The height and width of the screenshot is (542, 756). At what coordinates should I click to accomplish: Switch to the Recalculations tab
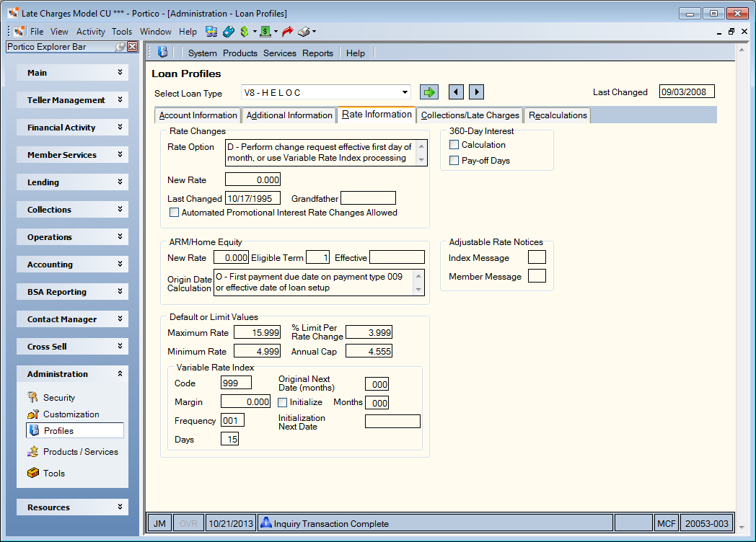pos(558,115)
